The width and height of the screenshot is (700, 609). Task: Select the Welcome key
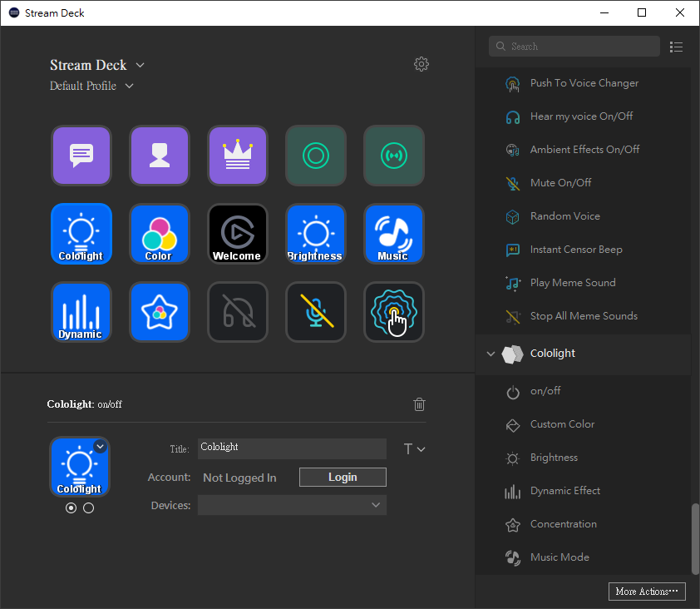point(238,234)
